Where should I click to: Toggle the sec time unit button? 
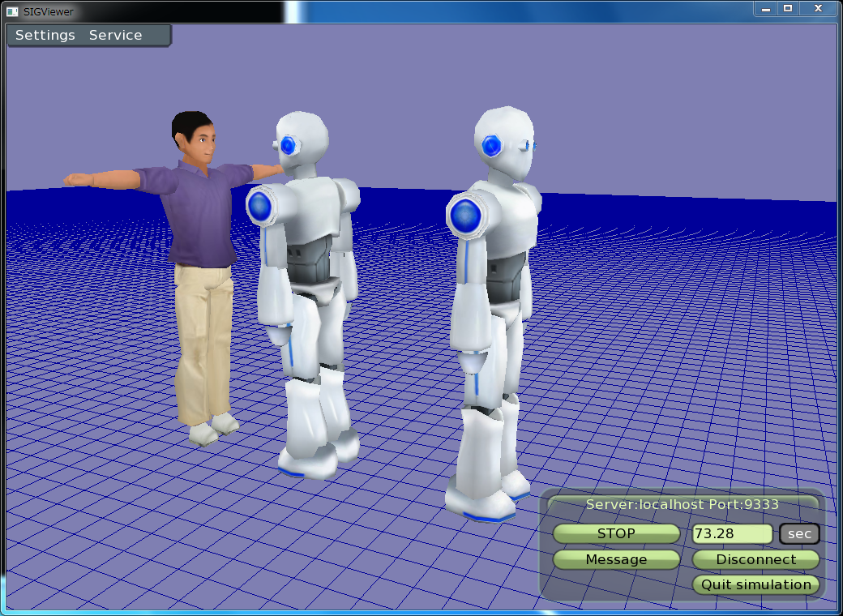(799, 534)
